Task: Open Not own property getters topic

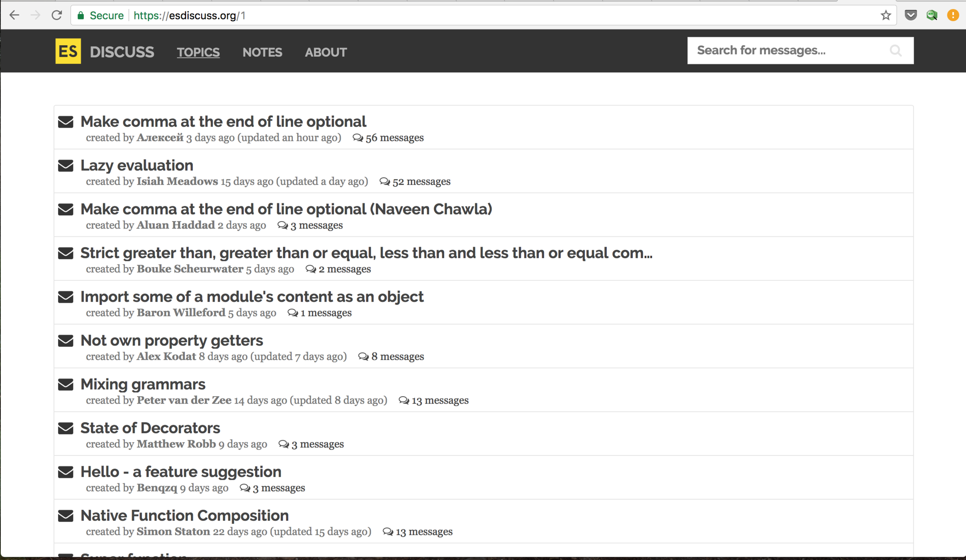Action: (172, 340)
